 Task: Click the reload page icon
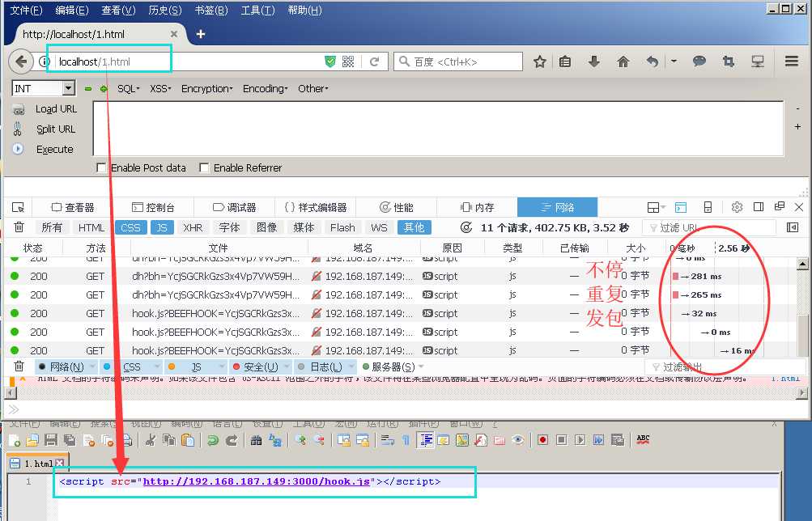tap(374, 62)
